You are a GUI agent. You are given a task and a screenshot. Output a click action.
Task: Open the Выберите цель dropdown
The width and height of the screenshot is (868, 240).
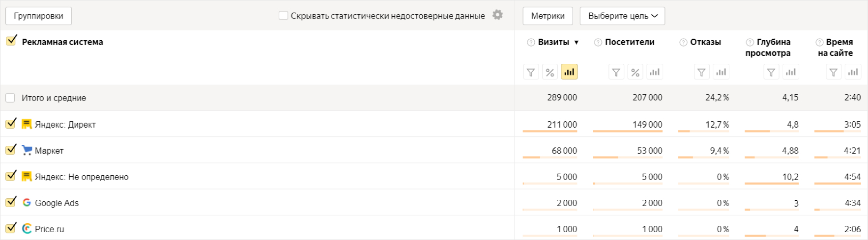coord(622,16)
